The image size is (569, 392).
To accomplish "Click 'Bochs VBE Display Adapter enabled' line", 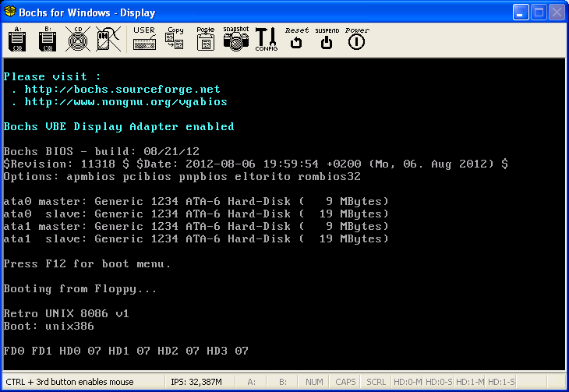I will tap(118, 127).
